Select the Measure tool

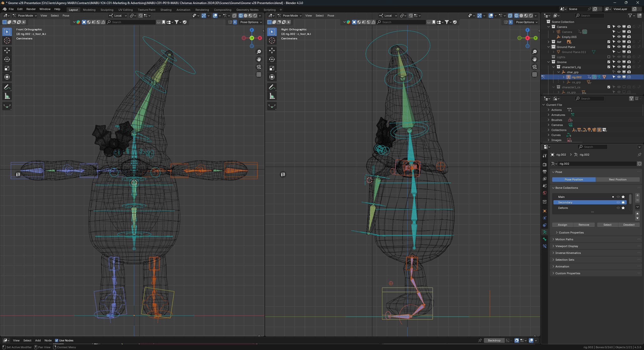tap(7, 96)
